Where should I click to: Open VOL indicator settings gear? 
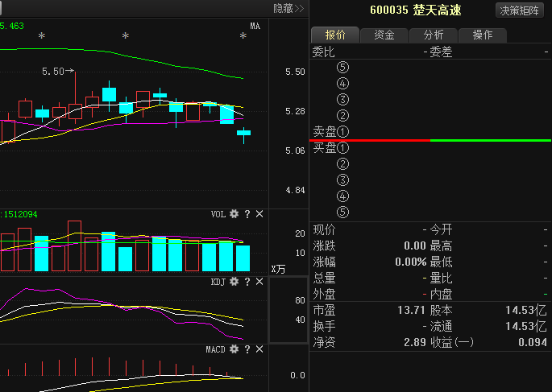(x=234, y=214)
